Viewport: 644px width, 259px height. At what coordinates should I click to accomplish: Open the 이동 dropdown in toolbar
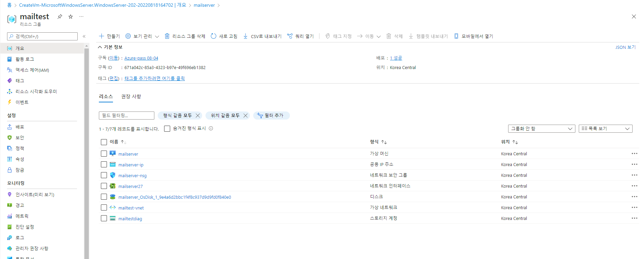369,36
